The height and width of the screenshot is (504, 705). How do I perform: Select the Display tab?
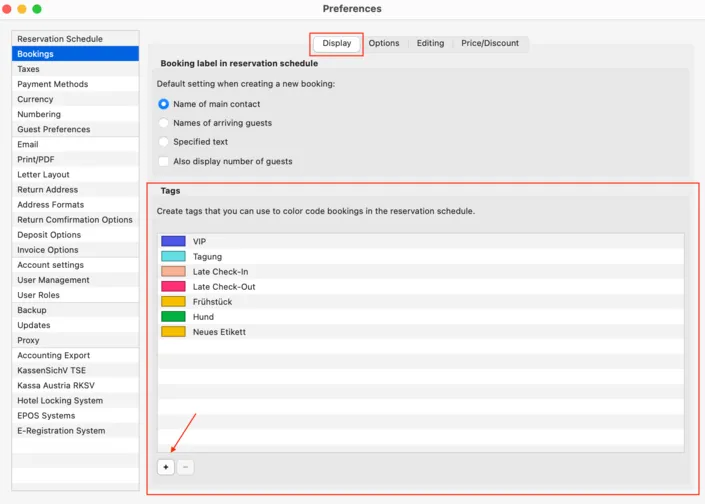coord(336,43)
